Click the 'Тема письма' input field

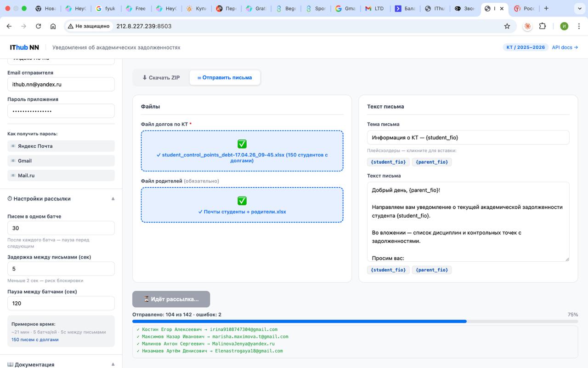(x=468, y=137)
